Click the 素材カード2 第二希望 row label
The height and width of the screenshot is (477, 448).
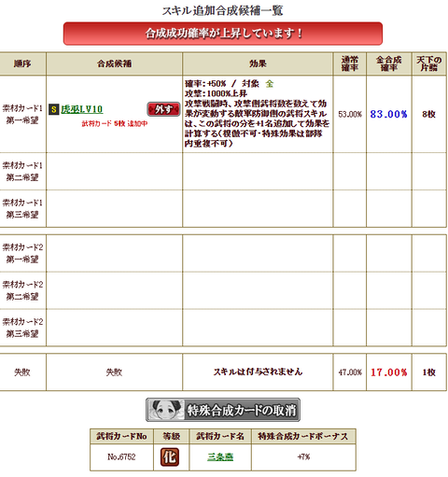[x=22, y=290]
